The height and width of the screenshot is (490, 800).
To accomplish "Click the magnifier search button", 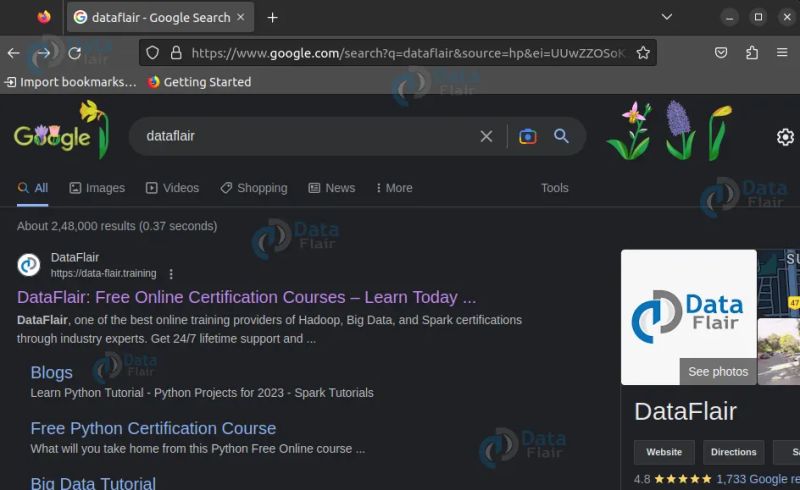I will pyautogui.click(x=561, y=136).
